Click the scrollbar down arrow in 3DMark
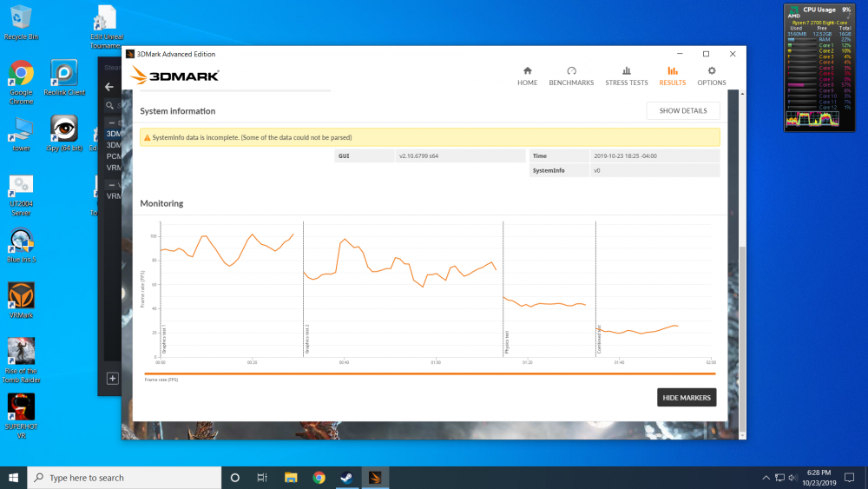Screen dimensions: 868x489 coord(742,436)
